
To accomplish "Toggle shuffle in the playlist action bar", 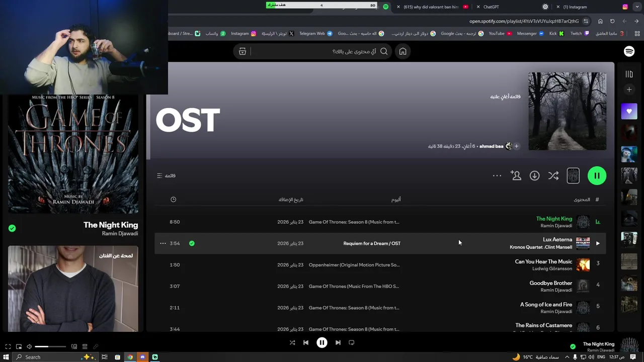I will 553,175.
